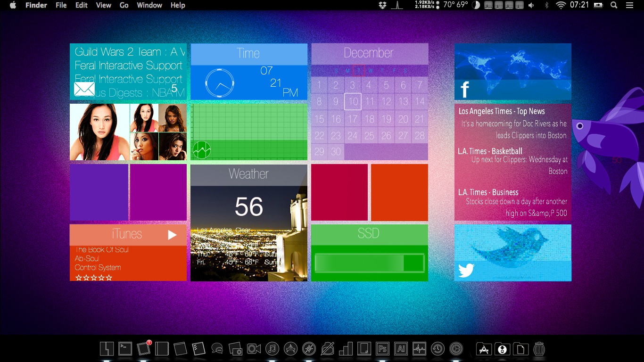Screen dimensions: 644x362
Task: Open Downloads folder in dock
Action: [502, 349]
